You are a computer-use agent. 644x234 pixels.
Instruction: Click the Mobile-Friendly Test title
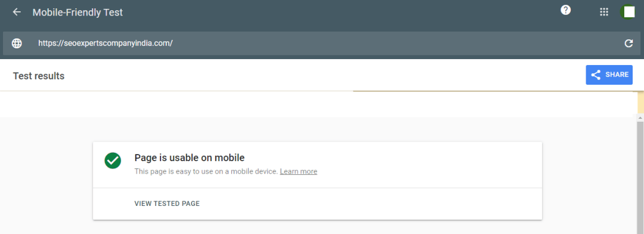(78, 13)
